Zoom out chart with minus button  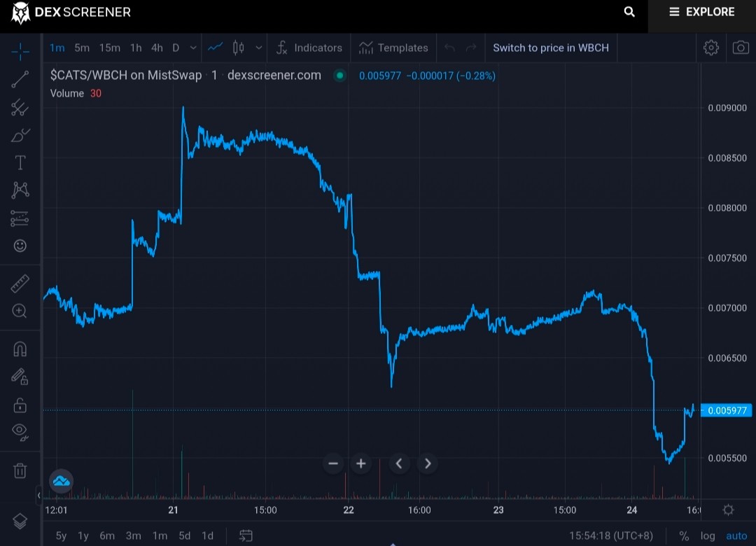pos(332,463)
